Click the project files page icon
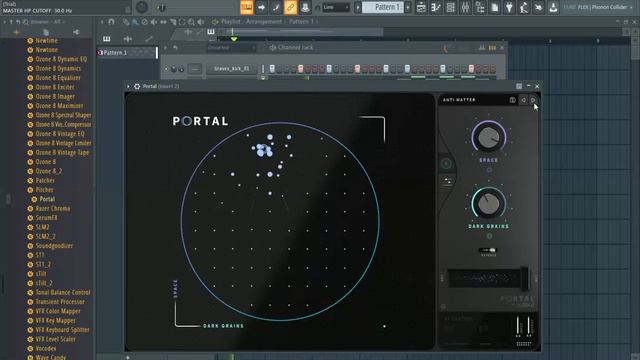This screenshot has width=640, height=360. point(495,7)
